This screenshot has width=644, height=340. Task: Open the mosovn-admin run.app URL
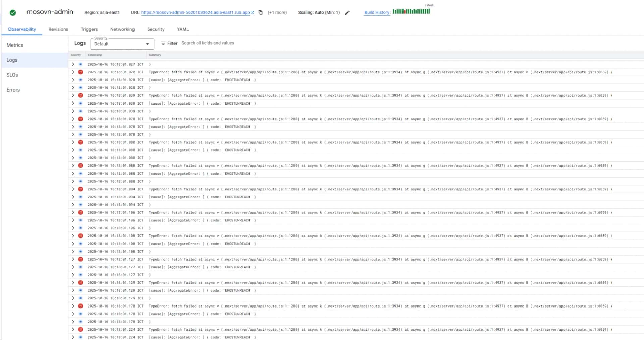195,12
